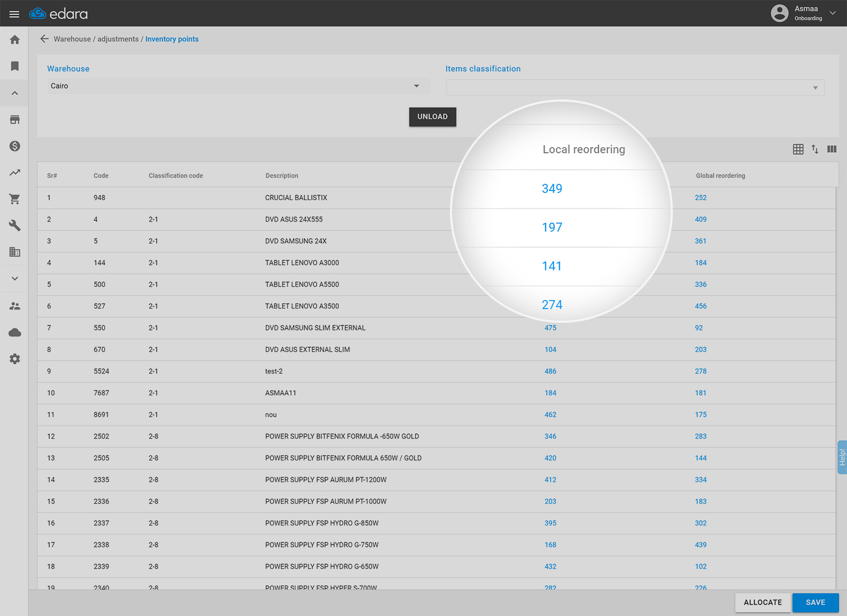This screenshot has height=616, width=847.
Task: Open the bookmark icon in sidebar
Action: click(x=15, y=66)
